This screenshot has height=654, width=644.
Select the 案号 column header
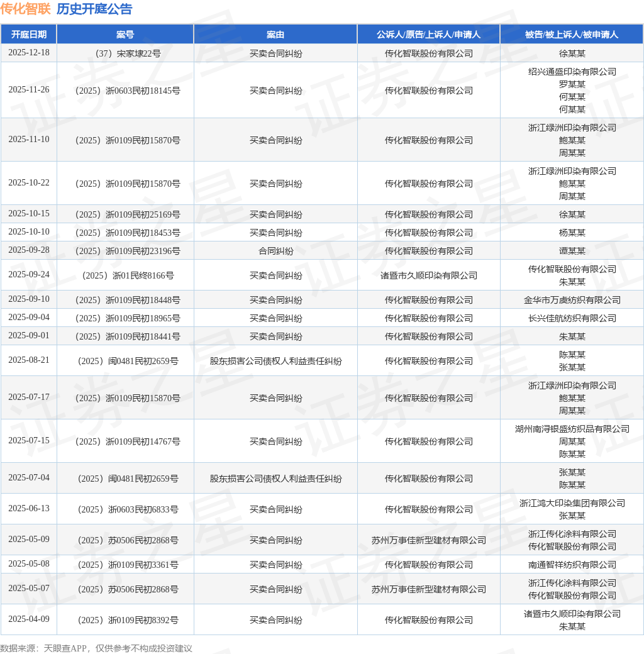click(125, 34)
